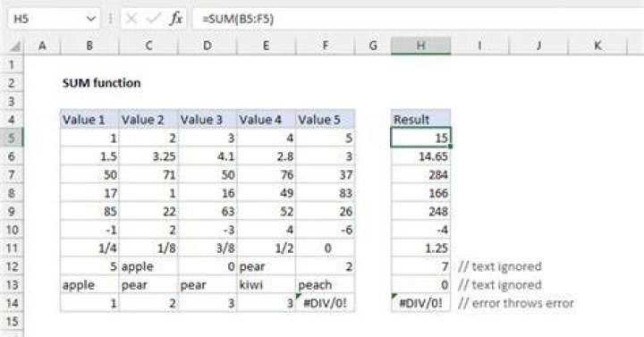Screen dimensions: 644x337
Task: Select column A header
Action: 42,46
